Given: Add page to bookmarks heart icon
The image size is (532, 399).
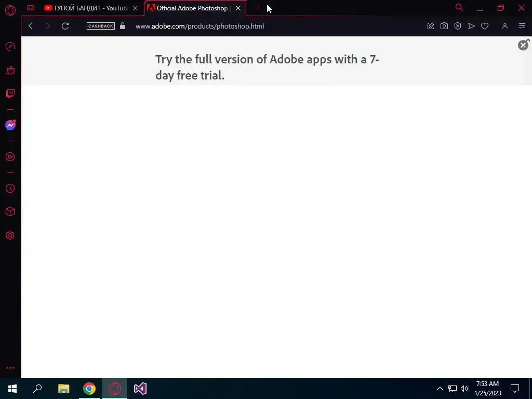Looking at the screenshot, I should pos(485,26).
